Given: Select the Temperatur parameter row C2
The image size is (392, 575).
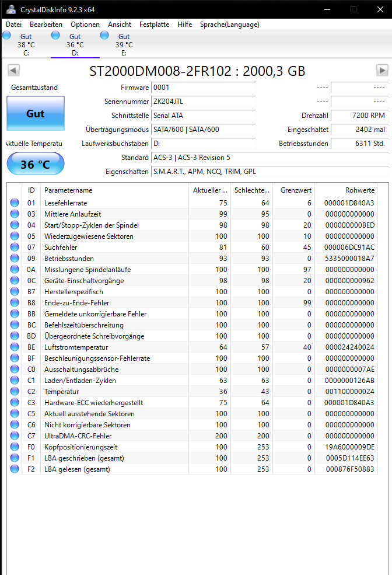Looking at the screenshot, I should coord(192,392).
